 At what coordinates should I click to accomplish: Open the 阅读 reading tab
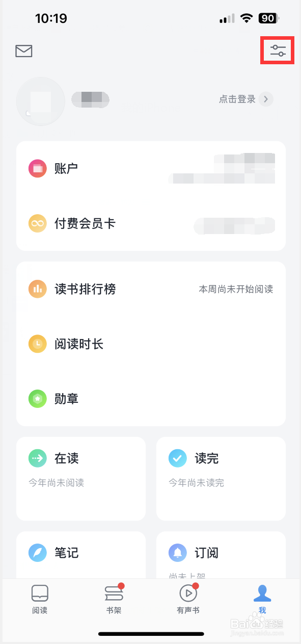tap(39, 599)
